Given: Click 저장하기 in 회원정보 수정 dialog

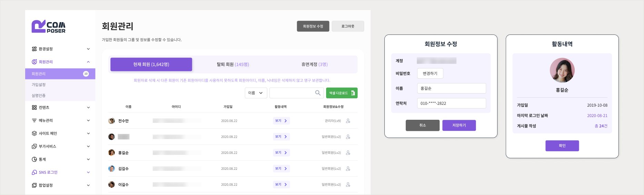Looking at the screenshot, I should click(459, 125).
